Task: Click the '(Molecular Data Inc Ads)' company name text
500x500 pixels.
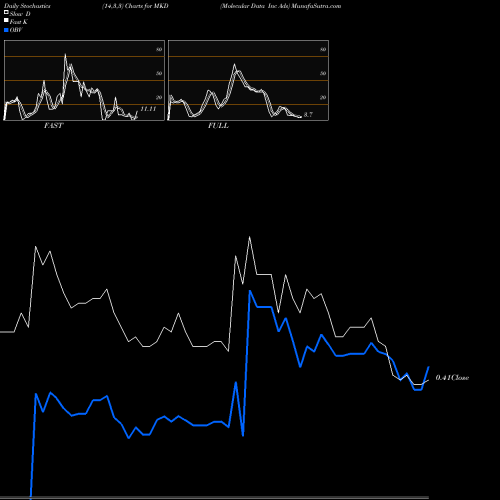Action: (255, 6)
